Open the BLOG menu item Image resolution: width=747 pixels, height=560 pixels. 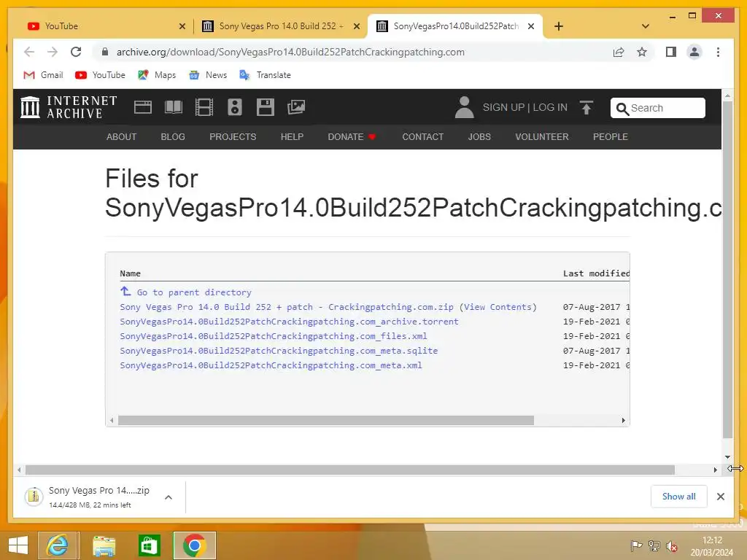173,136
